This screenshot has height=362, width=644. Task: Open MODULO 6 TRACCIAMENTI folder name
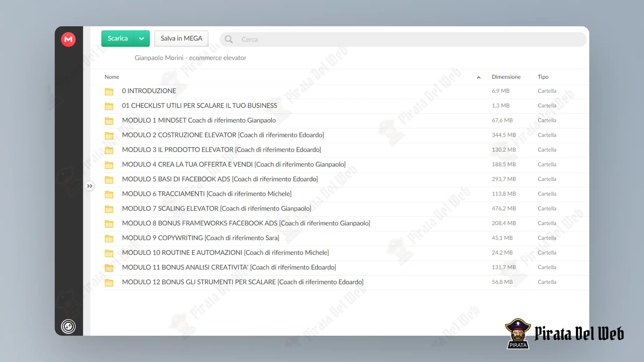click(x=207, y=194)
